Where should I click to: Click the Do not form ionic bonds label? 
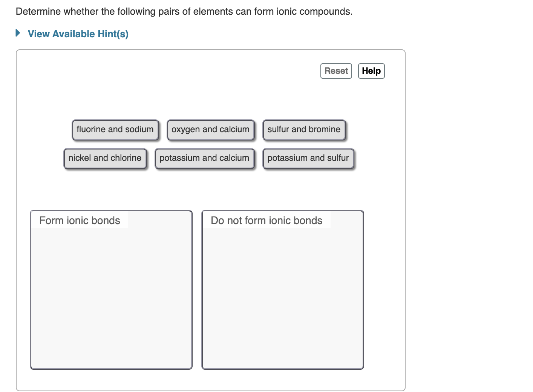pyautogui.click(x=266, y=220)
